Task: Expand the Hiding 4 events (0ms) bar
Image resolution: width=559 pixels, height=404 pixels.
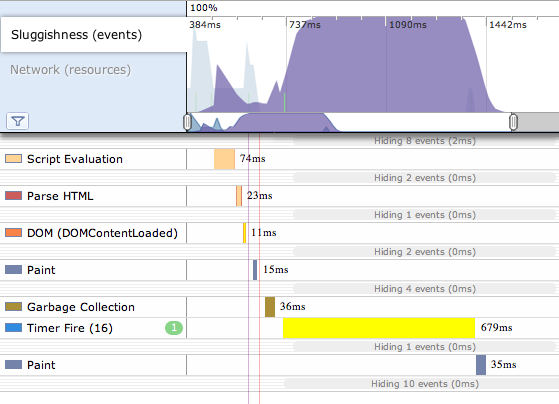Action: 425,289
